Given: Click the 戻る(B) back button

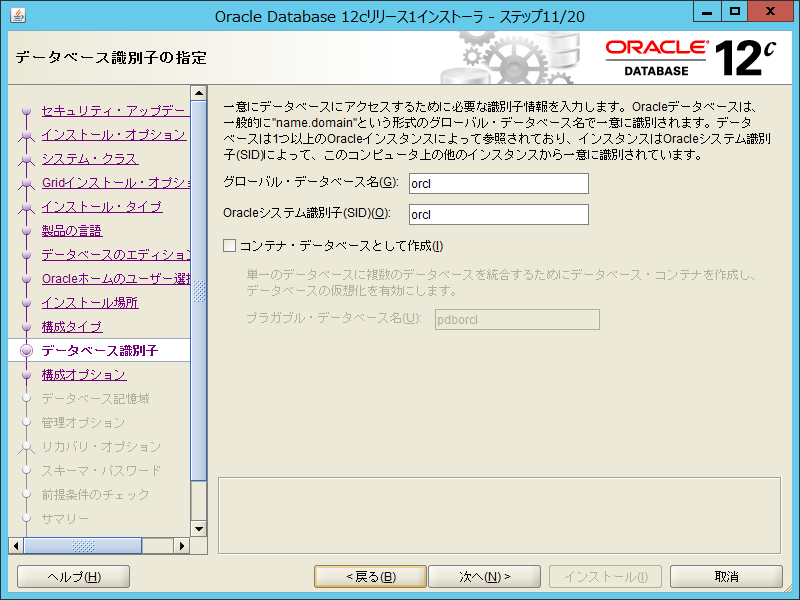Looking at the screenshot, I should 370,577.
